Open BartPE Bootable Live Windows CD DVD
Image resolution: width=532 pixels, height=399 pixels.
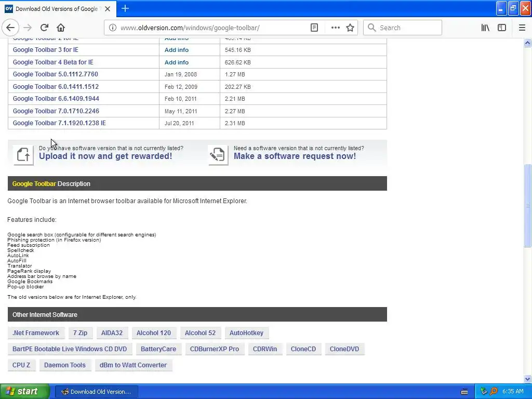pyautogui.click(x=70, y=349)
